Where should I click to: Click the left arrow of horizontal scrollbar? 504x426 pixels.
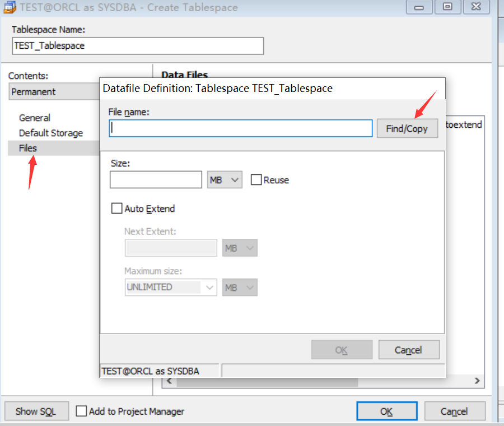click(169, 381)
